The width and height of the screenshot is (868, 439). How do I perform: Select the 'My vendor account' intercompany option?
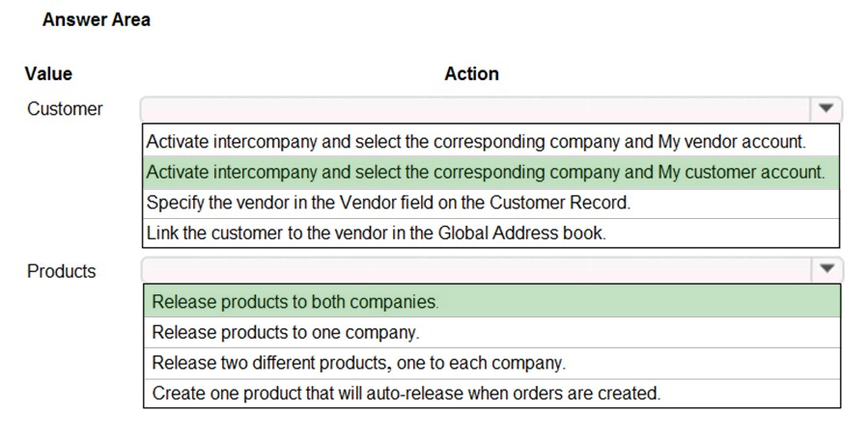pyautogui.click(x=491, y=142)
